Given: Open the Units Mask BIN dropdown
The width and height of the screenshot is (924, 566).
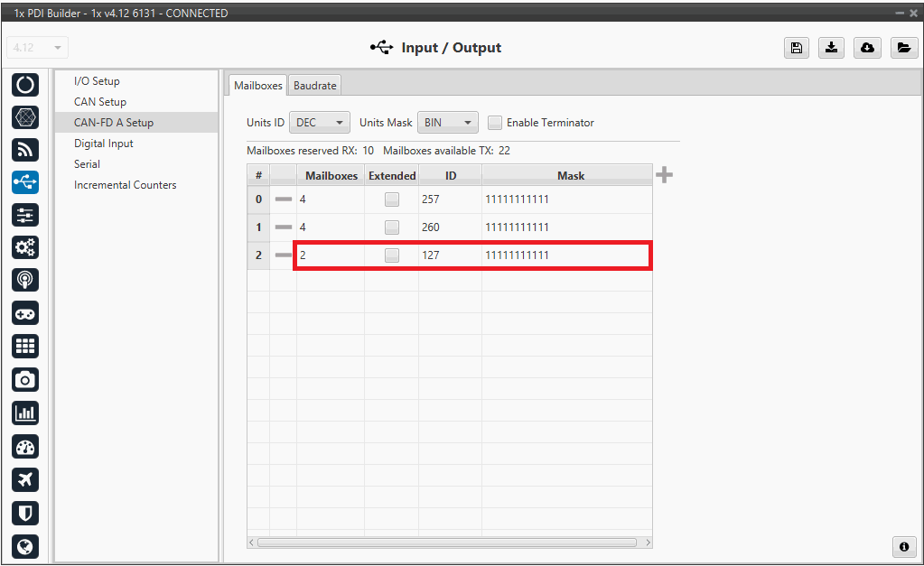Looking at the screenshot, I should tap(448, 123).
